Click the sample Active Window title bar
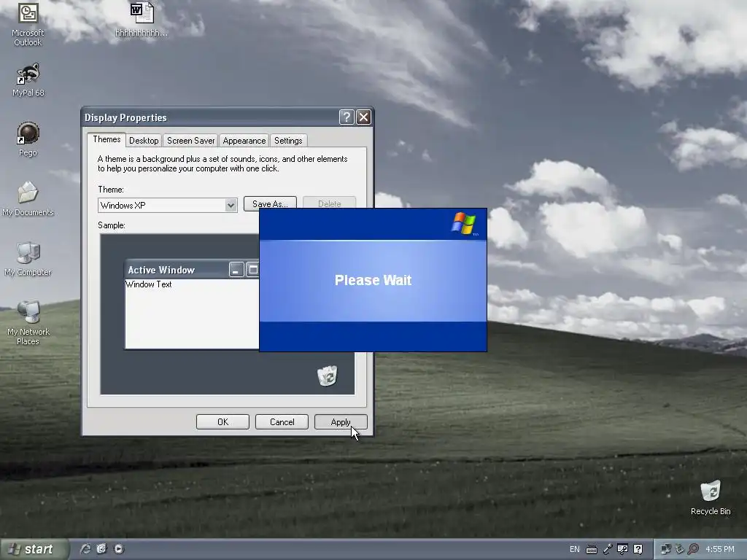Viewport: 747px width, 560px height. pyautogui.click(x=191, y=270)
